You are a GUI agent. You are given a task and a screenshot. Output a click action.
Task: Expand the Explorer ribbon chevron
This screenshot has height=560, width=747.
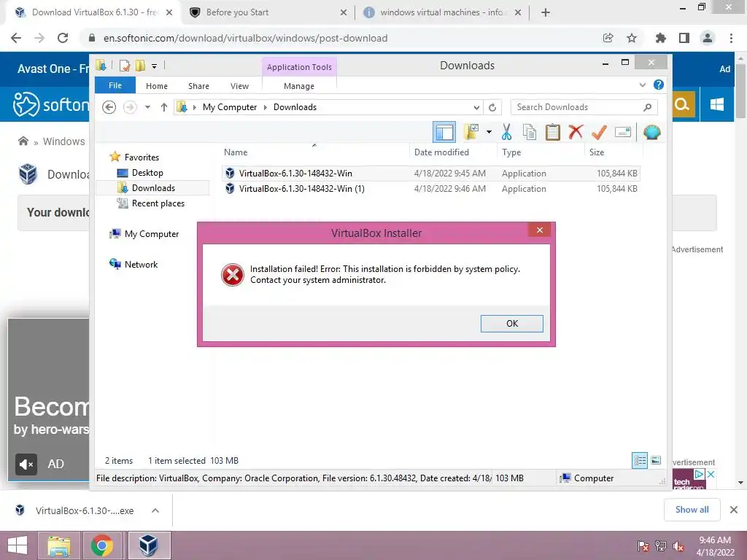click(642, 85)
